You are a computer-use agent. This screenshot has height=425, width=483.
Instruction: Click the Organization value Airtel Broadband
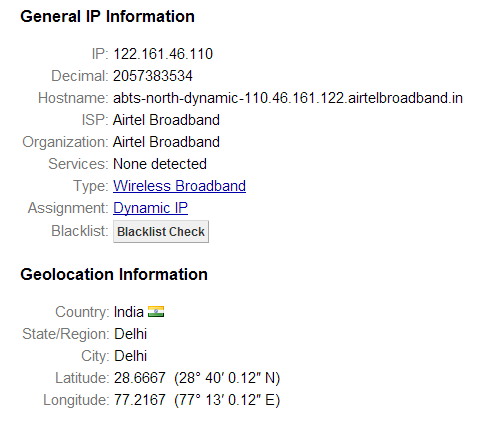click(x=166, y=142)
